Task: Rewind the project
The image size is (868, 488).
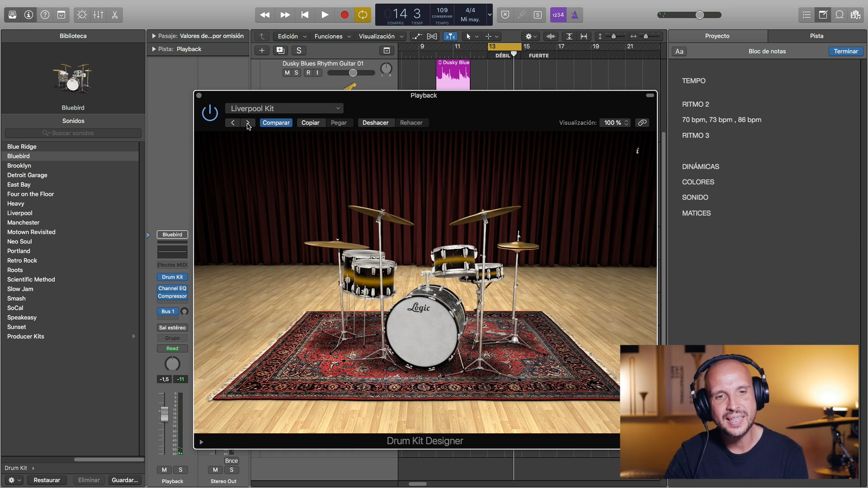Action: [265, 15]
